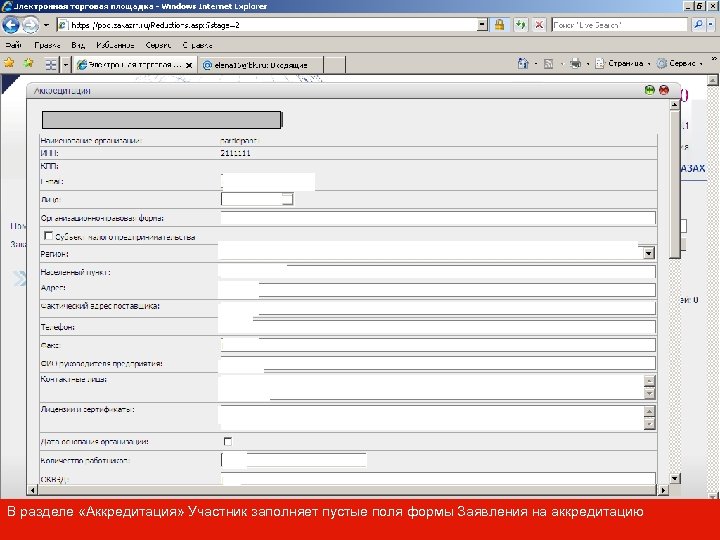Switch to the elena mail Входящие tab
720x540 pixels.
261,65
